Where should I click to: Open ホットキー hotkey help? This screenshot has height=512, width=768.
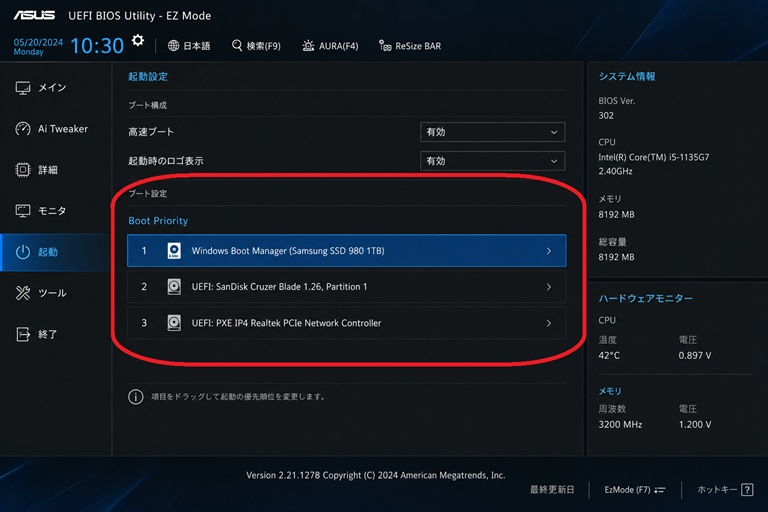coord(725,489)
